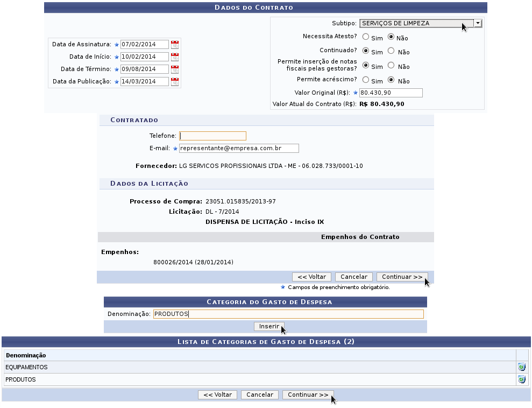The height and width of the screenshot is (408, 532).
Task: Open calendar for Data de Término
Action: coord(175,69)
